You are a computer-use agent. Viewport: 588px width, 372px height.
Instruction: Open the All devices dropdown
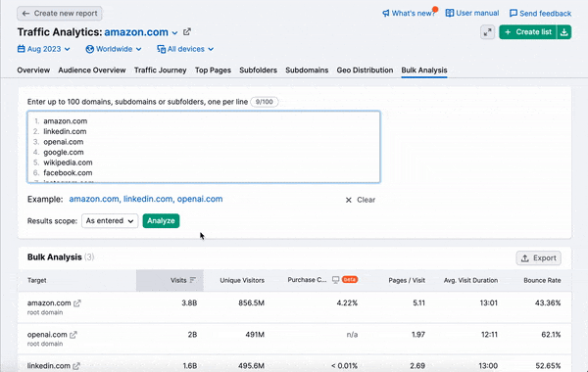pyautogui.click(x=185, y=49)
